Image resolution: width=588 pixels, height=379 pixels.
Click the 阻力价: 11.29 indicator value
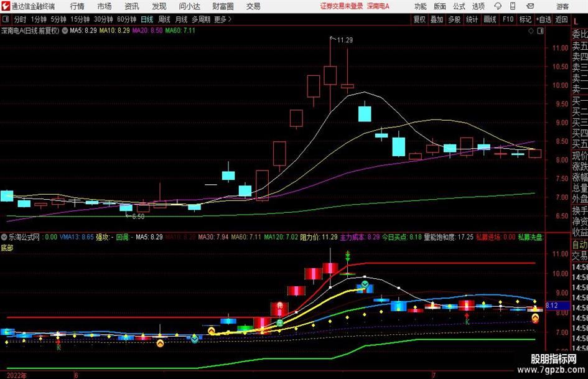point(319,236)
